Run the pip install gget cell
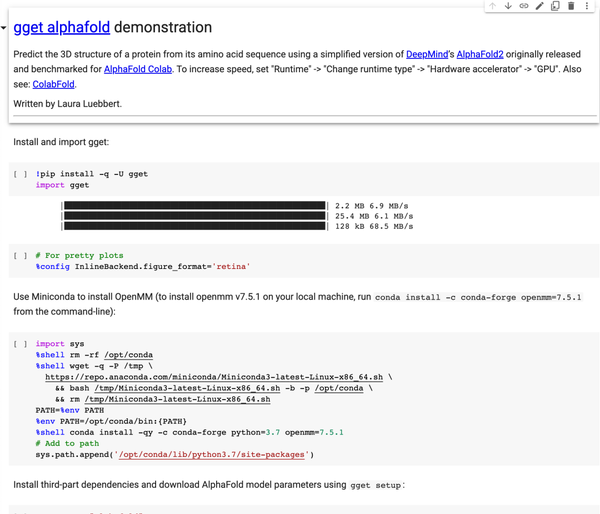 coord(20,174)
